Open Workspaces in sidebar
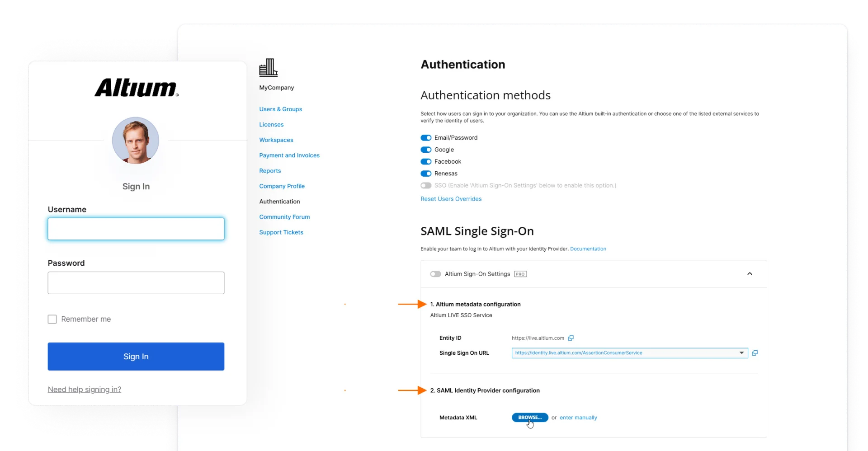This screenshot has width=868, height=451. pyautogui.click(x=276, y=140)
